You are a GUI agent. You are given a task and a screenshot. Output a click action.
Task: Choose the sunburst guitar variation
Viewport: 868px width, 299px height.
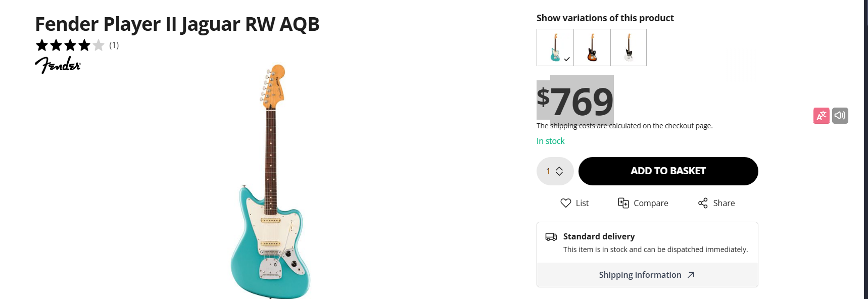pyautogui.click(x=592, y=47)
